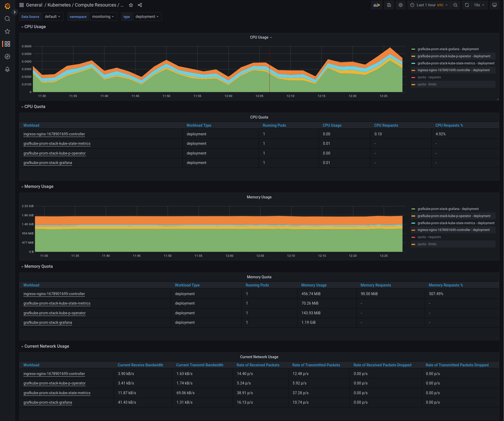Open dashboard settings gear

(400, 5)
